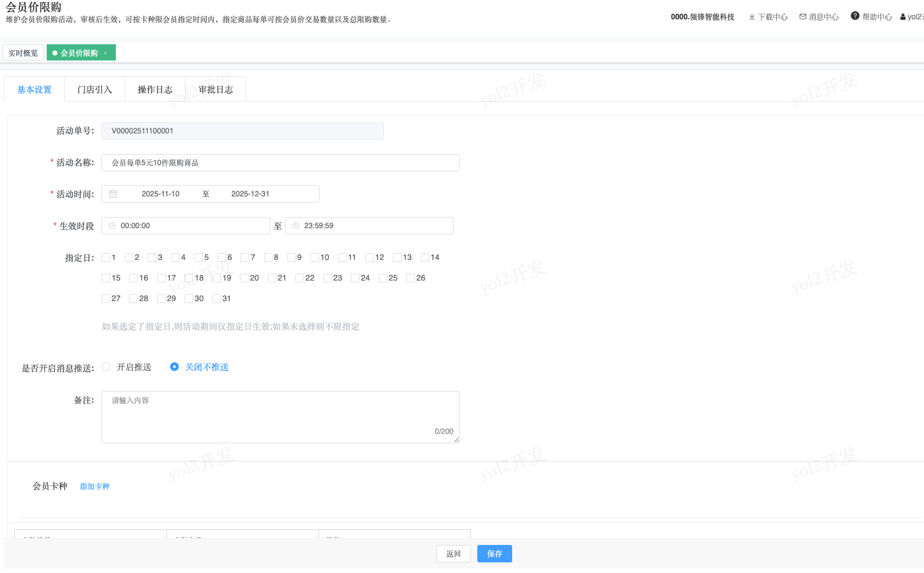Viewport: 924px width, 573px height.
Task: Open the end date 2025-12-31 picker
Action: click(250, 194)
